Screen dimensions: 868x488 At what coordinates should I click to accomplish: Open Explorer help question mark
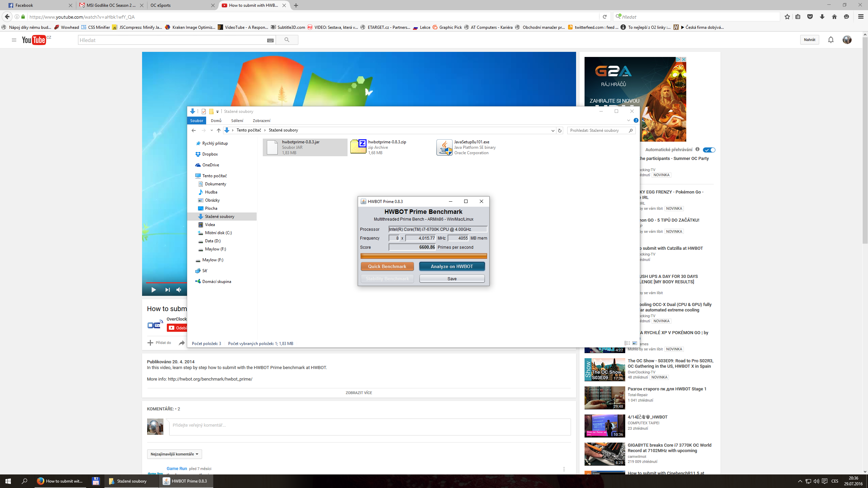click(x=636, y=121)
